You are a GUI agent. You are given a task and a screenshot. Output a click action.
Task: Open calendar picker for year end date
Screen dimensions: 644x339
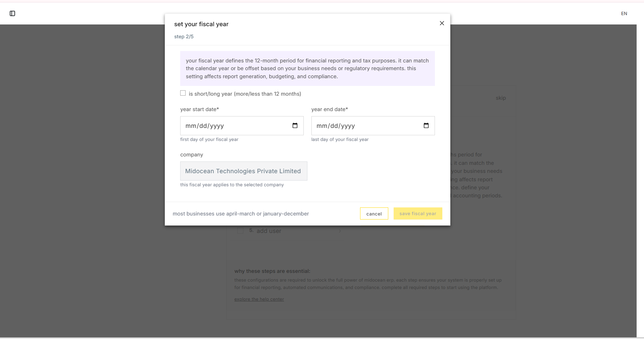pos(426,126)
